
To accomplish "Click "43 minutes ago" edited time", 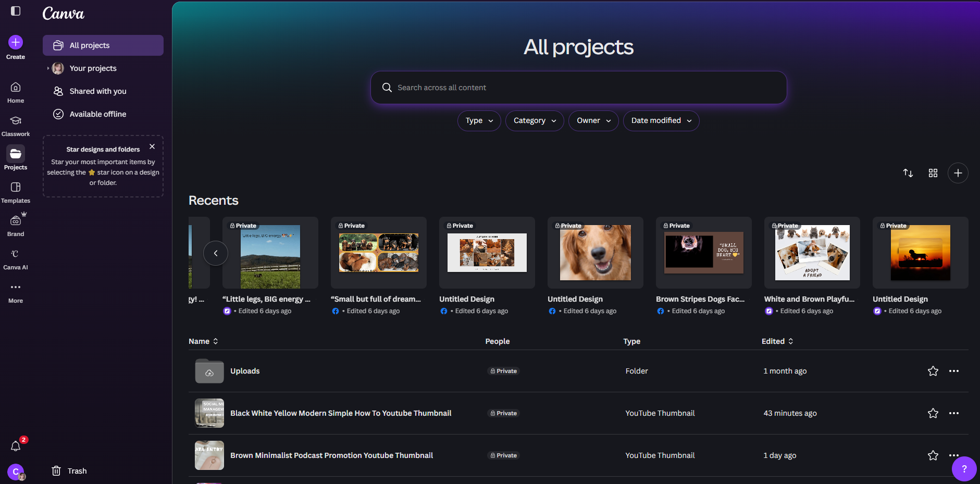I will (790, 413).
